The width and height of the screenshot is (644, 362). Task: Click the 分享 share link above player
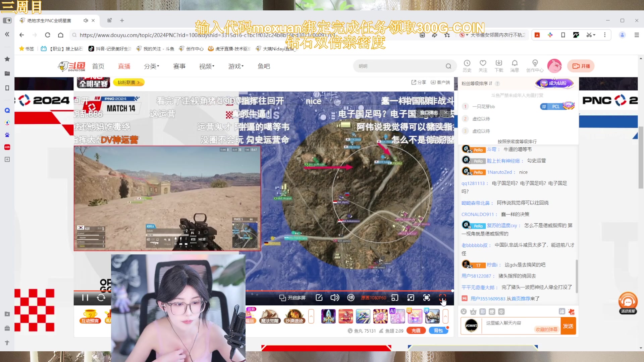click(x=419, y=82)
